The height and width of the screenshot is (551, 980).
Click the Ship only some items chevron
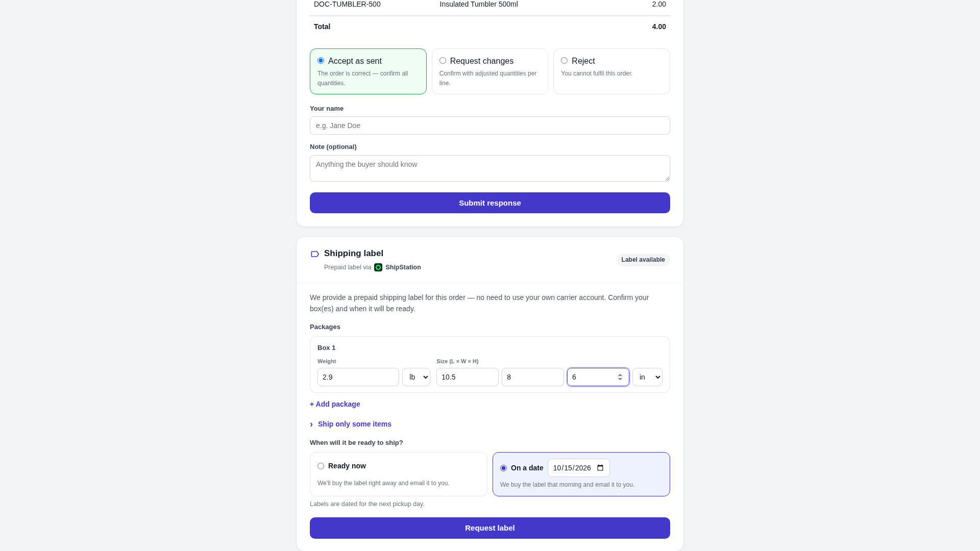(x=311, y=424)
